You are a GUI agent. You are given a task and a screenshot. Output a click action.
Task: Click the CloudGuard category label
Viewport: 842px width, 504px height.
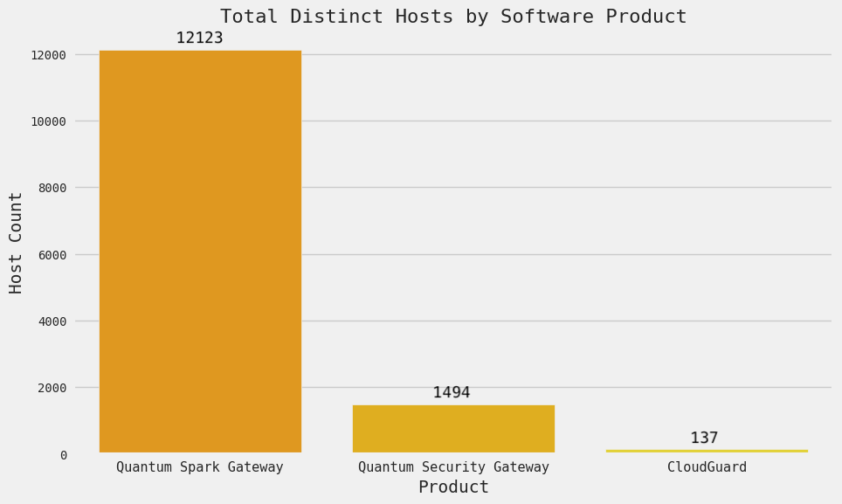tap(707, 467)
